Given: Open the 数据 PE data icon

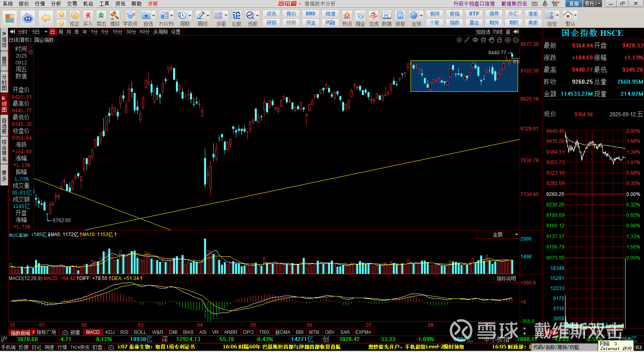Looking at the screenshot, I should pyautogui.click(x=386, y=16).
